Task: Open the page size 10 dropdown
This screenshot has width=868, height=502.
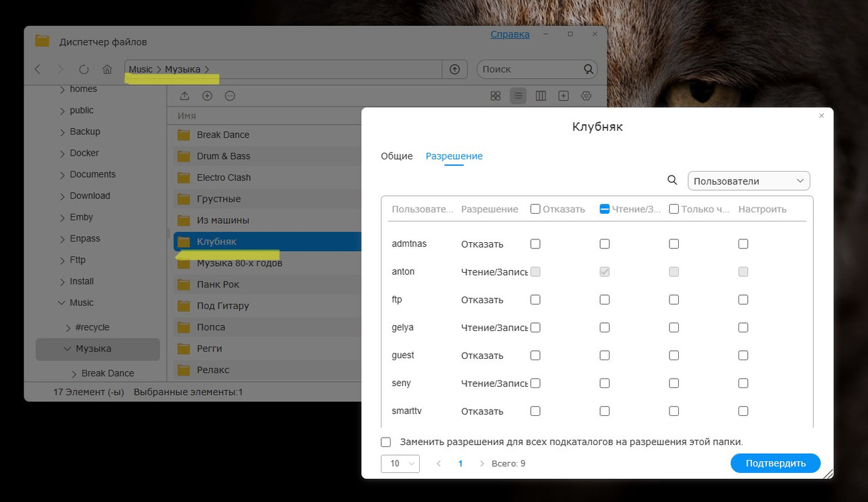Action: 400,464
